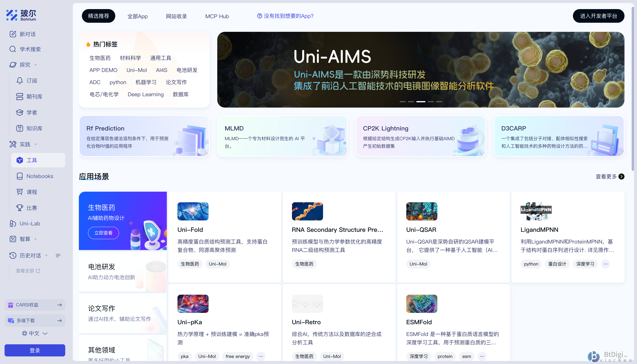Open the Uni-AIMS banner
The width and height of the screenshot is (637, 364).
421,70
